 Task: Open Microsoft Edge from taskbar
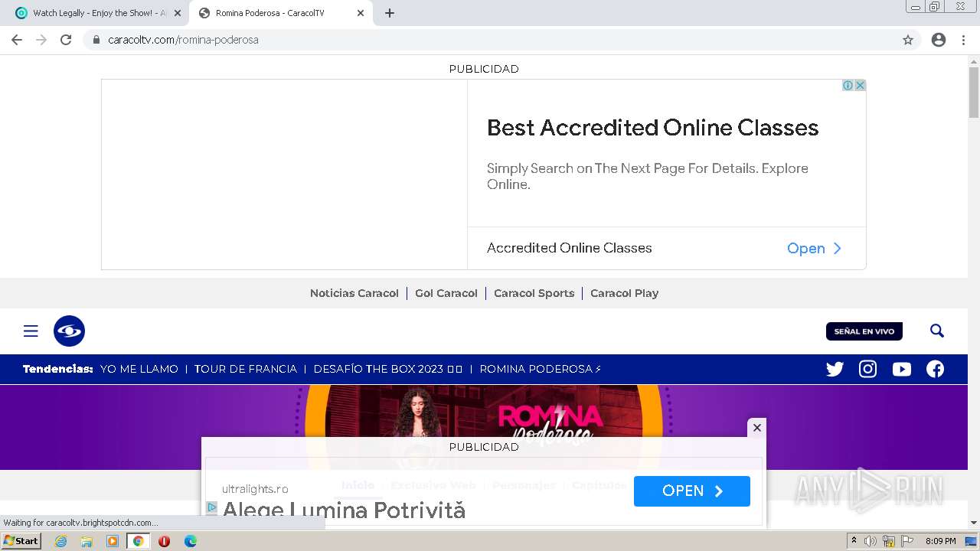[x=191, y=541]
